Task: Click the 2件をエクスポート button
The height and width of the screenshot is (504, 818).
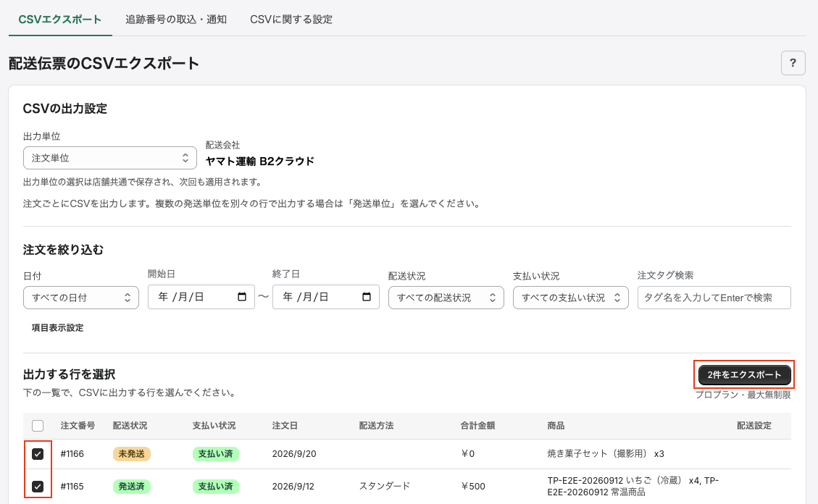Action: click(x=744, y=375)
